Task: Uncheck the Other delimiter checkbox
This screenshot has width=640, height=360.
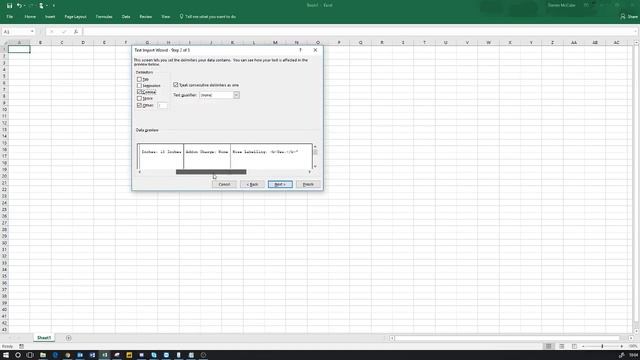Action: click(x=139, y=105)
